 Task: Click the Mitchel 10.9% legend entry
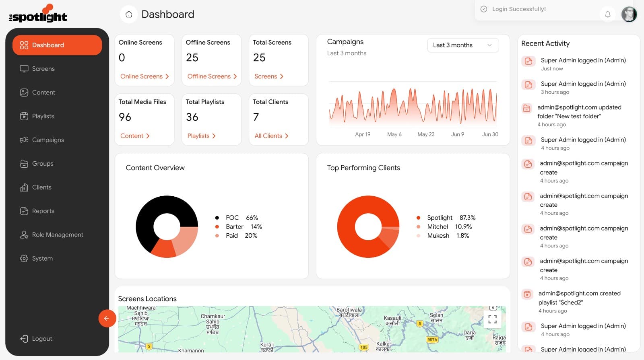click(444, 227)
